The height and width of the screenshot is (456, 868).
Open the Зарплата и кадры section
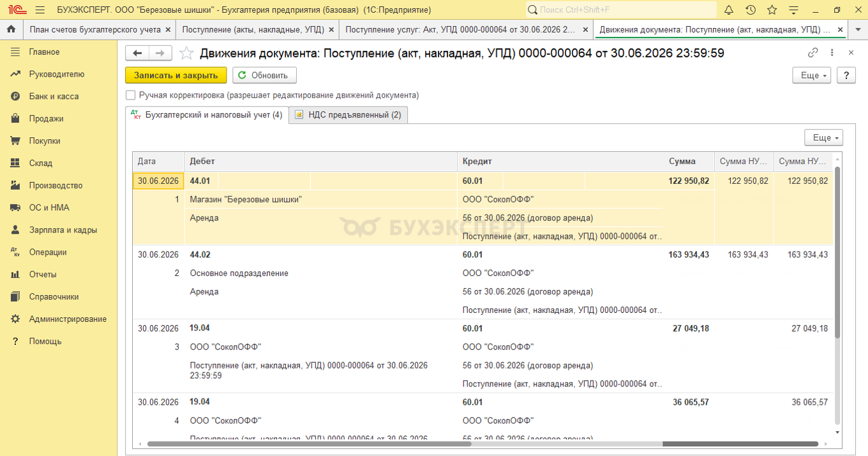(x=59, y=230)
